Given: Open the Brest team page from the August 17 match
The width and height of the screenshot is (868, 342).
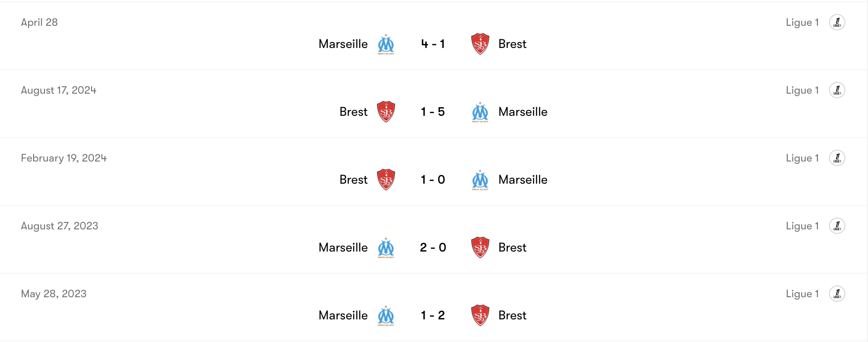Looking at the screenshot, I should click(x=353, y=111).
